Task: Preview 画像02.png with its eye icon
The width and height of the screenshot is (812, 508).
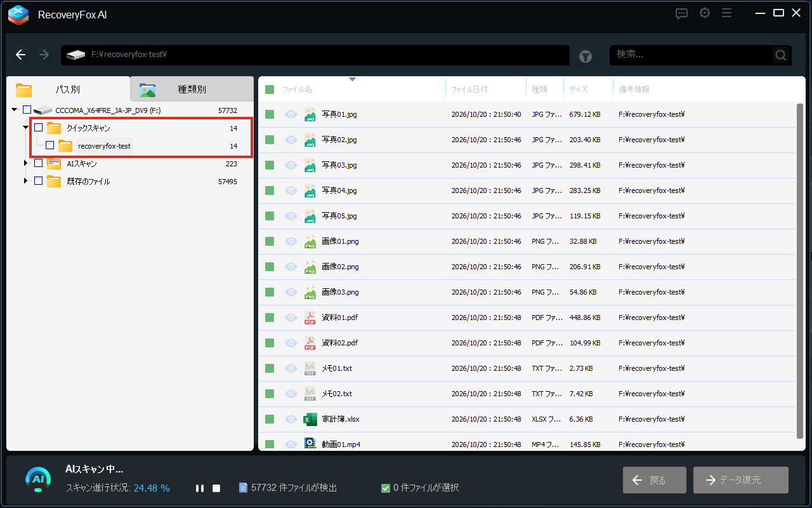Action: click(291, 267)
